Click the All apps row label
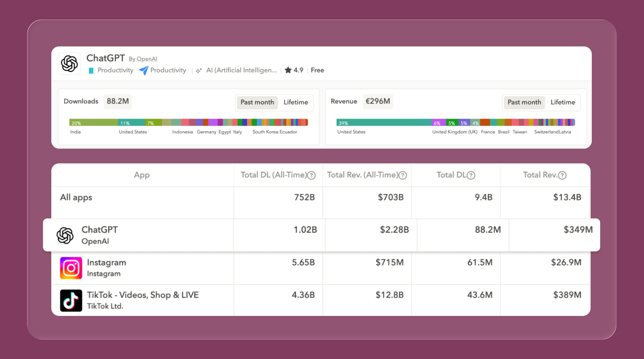 coord(76,197)
